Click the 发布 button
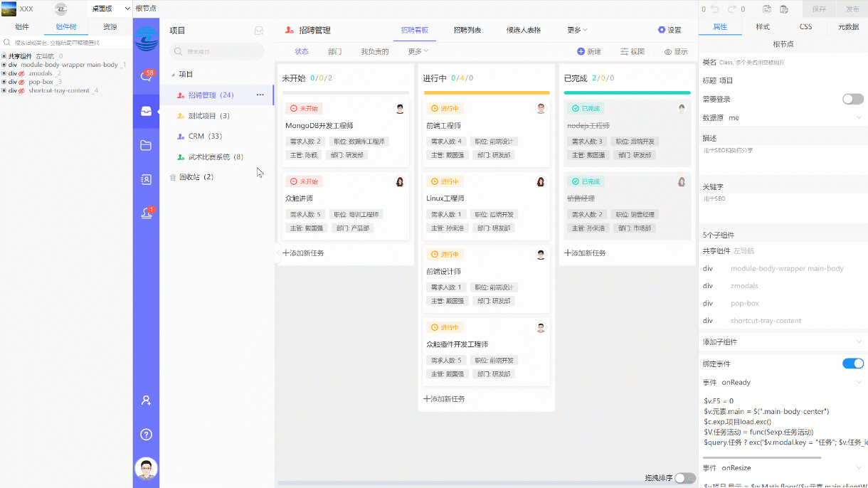This screenshot has height=488, width=868. pos(852,9)
